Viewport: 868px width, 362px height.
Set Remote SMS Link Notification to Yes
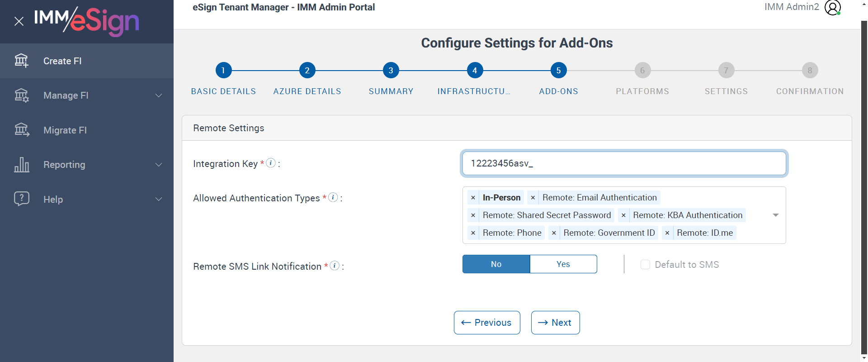point(563,264)
